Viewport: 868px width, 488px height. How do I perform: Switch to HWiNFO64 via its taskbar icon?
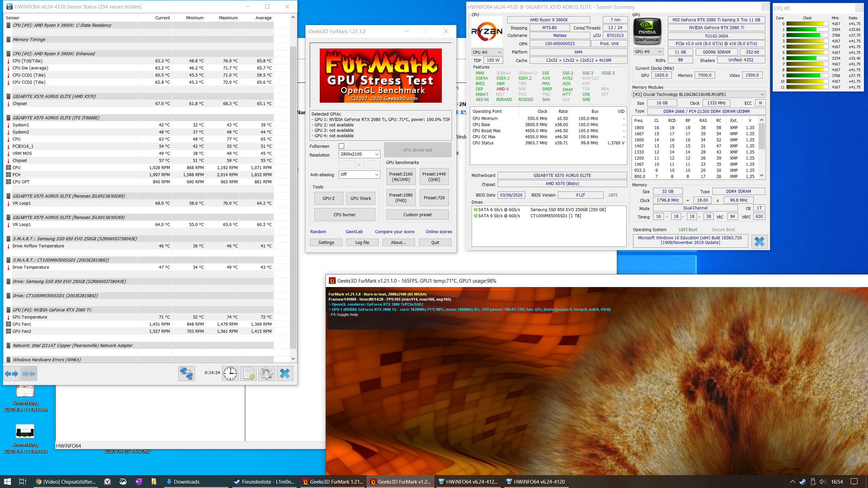(x=468, y=481)
